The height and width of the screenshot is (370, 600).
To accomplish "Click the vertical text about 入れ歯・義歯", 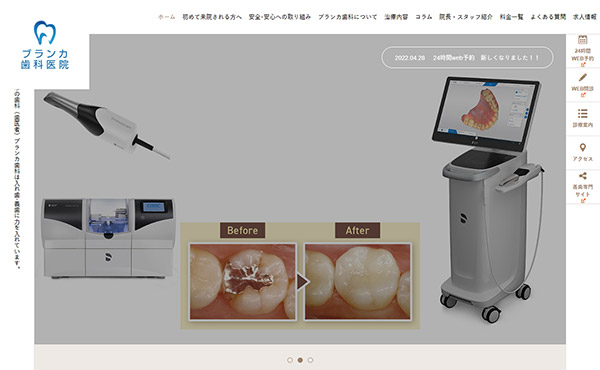I will click(17, 179).
